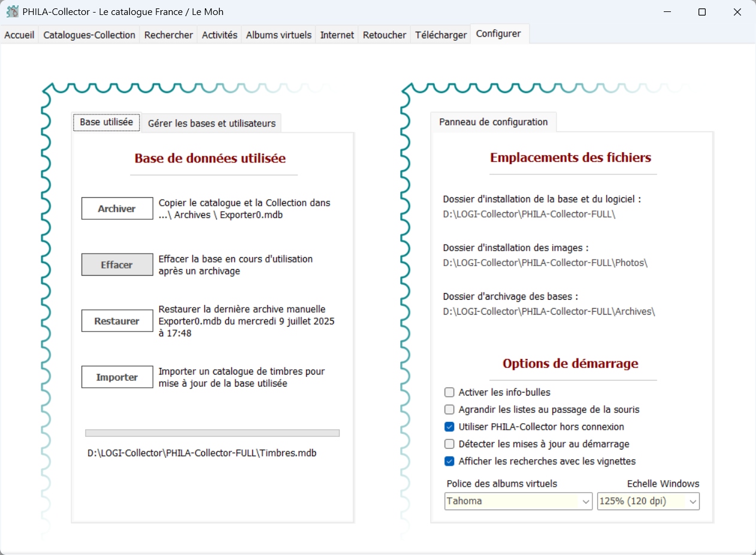Open Gérer les bases et utilisateurs tab

(211, 123)
